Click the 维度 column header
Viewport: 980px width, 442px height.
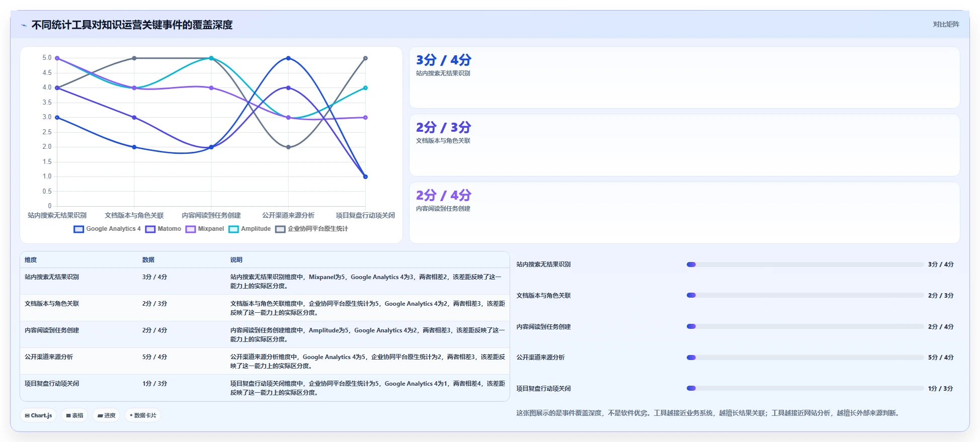tap(31, 260)
